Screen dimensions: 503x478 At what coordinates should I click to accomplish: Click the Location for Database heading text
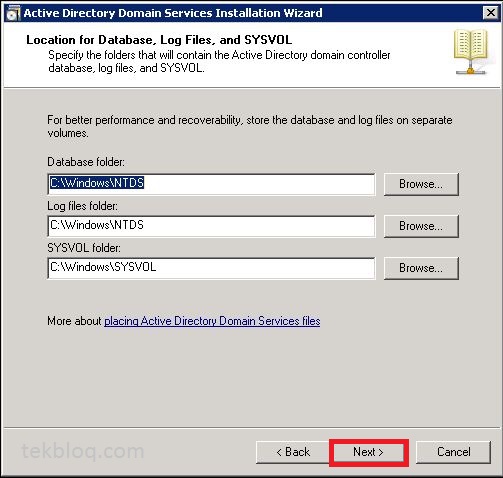pyautogui.click(x=159, y=40)
